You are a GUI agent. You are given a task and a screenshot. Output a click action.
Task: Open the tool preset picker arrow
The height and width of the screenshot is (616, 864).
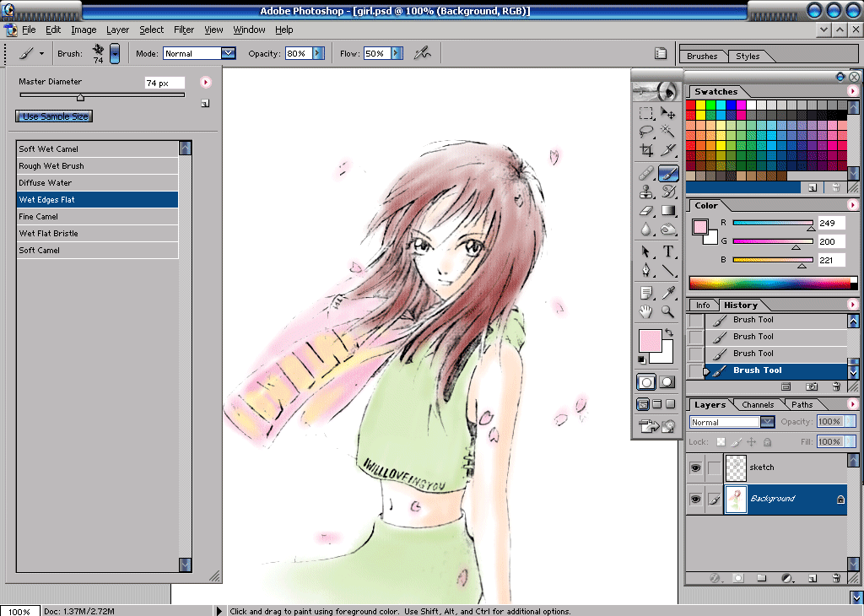pos(42,53)
